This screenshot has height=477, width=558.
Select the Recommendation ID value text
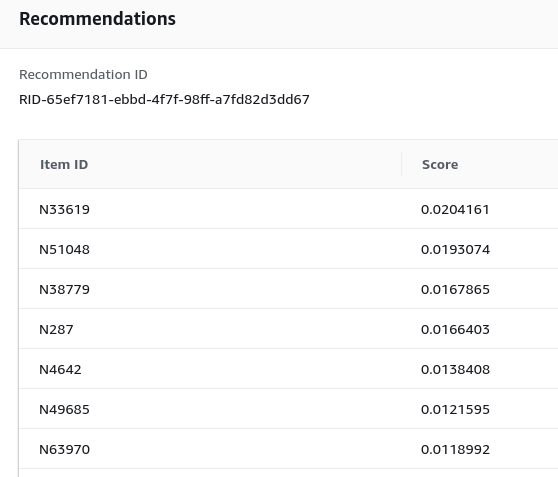(x=164, y=99)
